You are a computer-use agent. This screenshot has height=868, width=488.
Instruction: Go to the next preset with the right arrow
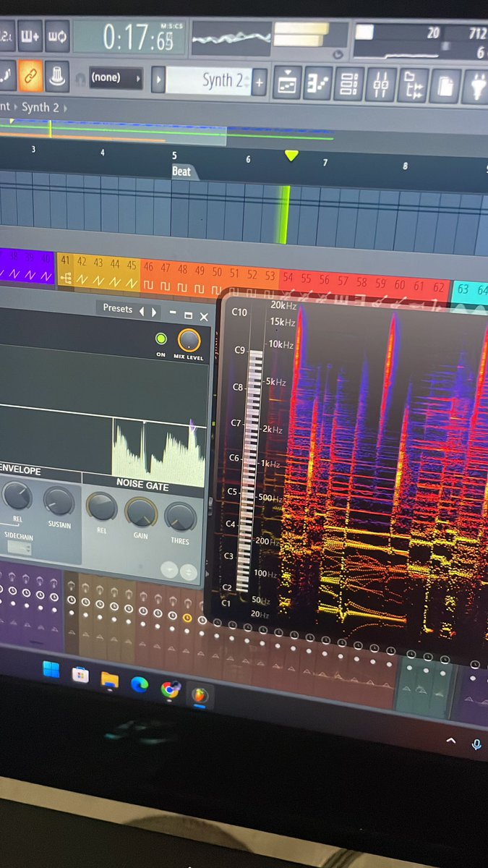tap(153, 311)
